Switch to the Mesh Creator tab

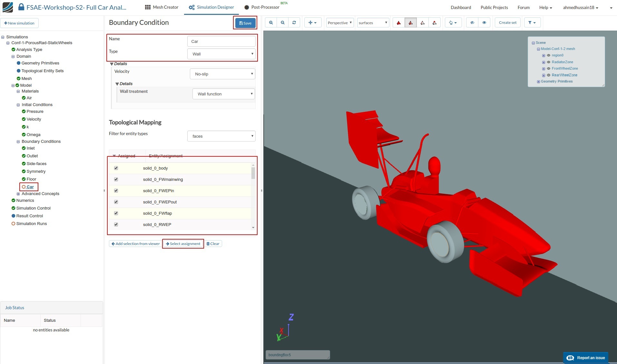click(162, 7)
